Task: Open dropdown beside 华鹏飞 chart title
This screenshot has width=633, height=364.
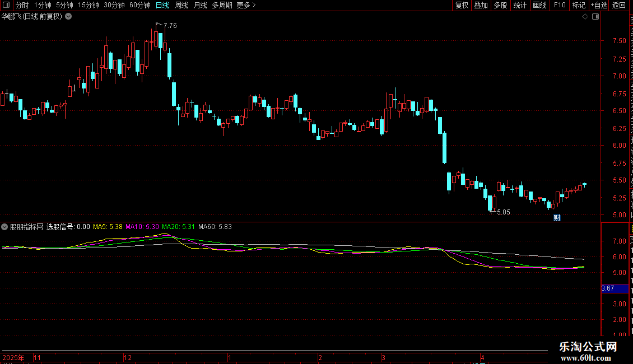Action: tap(69, 17)
